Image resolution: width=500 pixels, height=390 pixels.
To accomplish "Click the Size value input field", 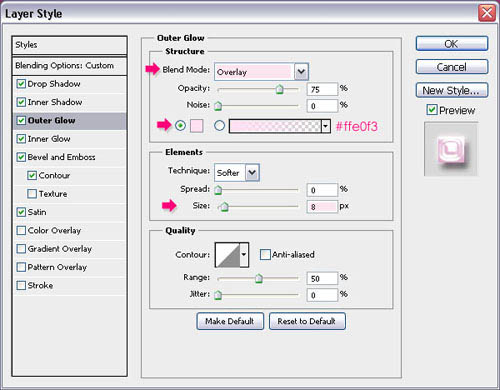I will pos(322,207).
